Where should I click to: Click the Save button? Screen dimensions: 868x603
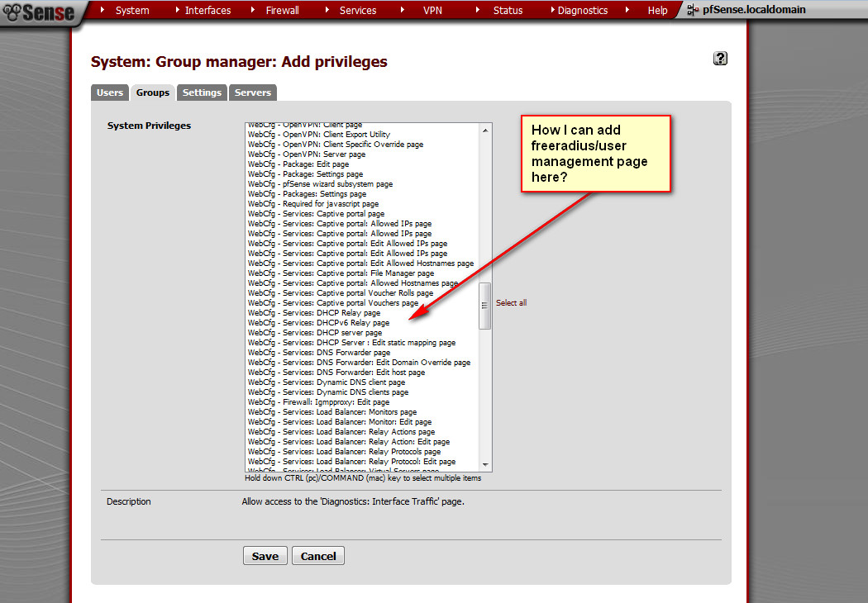coord(265,556)
